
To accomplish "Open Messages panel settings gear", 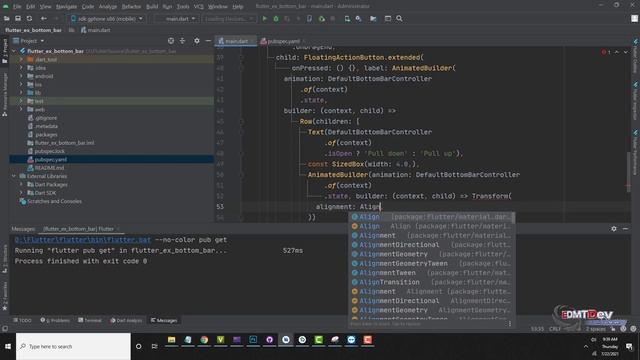I will point(614,229).
